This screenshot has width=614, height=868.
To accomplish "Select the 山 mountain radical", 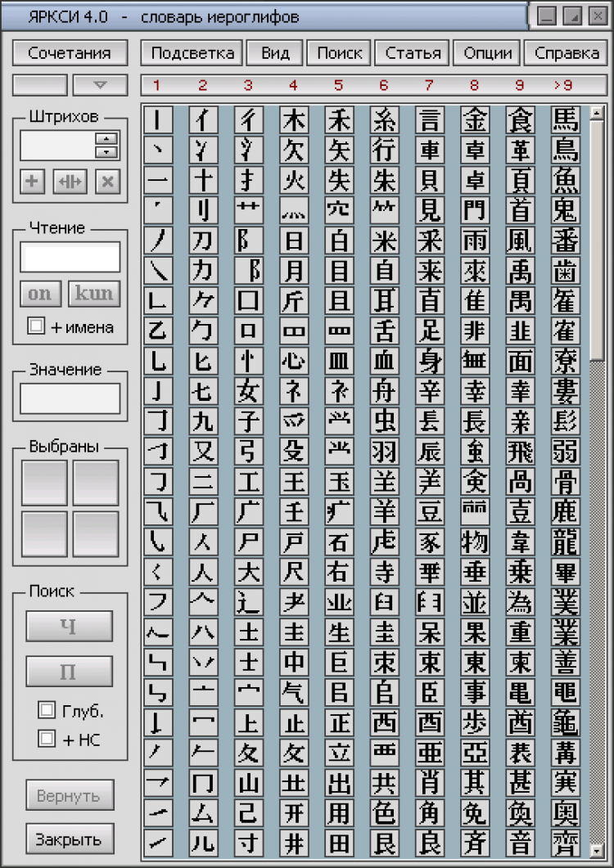I will [248, 783].
